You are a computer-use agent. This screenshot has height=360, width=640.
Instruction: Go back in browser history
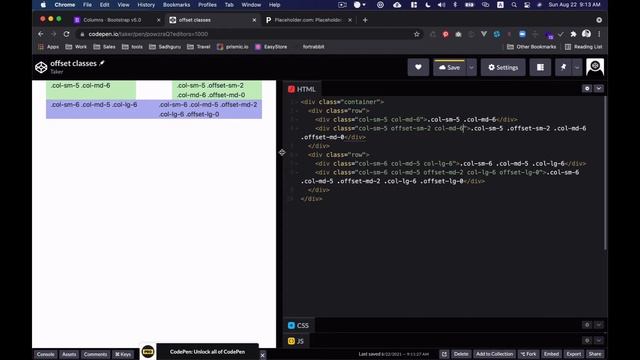(40, 34)
